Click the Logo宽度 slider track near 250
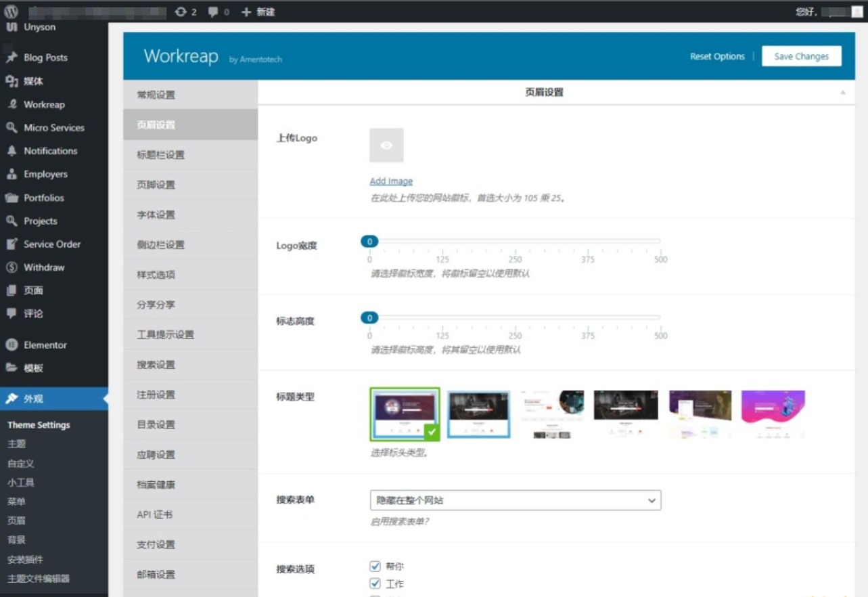Screen dimensions: 868x597 516,241
